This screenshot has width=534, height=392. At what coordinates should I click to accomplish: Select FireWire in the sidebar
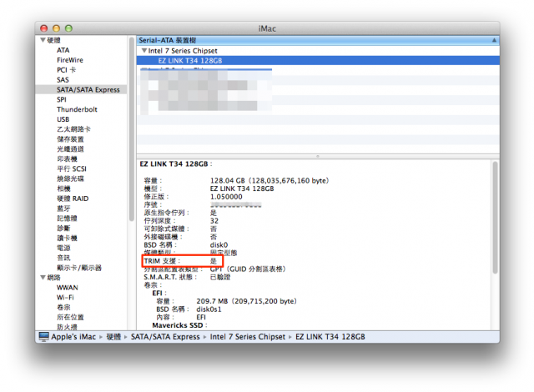(x=70, y=60)
